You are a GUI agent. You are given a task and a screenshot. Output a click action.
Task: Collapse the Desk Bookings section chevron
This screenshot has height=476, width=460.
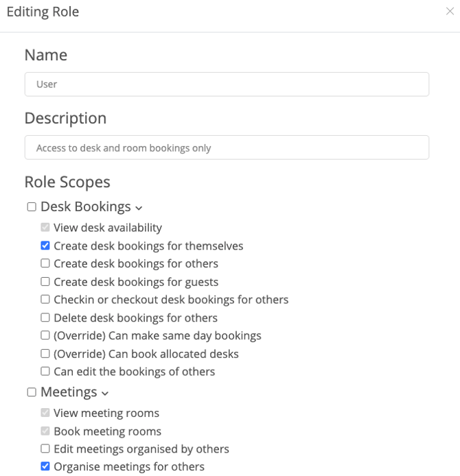click(139, 208)
